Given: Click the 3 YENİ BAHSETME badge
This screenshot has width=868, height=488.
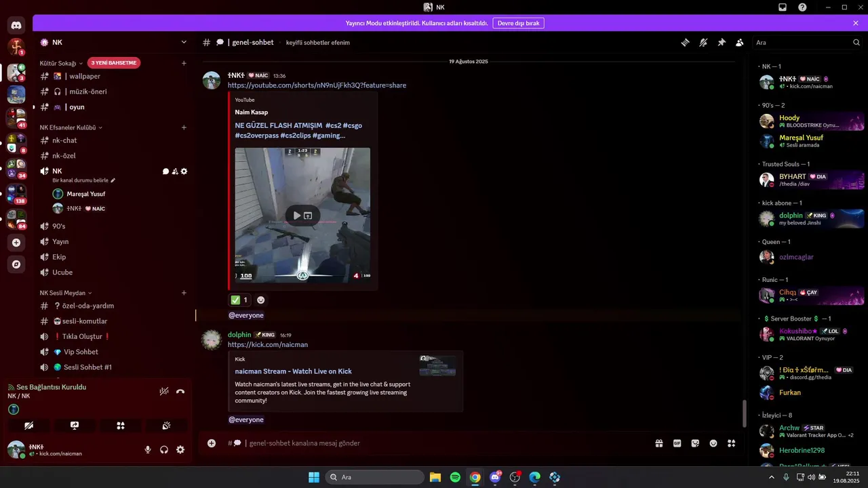Looking at the screenshot, I should pyautogui.click(x=114, y=63).
